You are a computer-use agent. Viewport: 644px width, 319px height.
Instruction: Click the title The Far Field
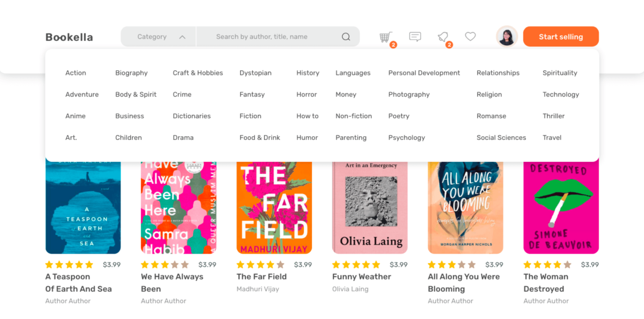coord(261,277)
